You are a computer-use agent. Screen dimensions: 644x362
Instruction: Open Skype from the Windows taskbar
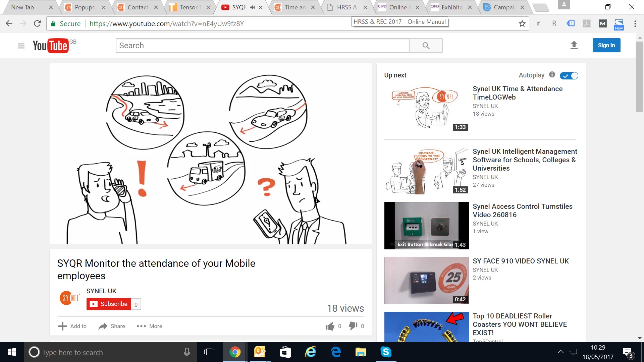point(386,352)
